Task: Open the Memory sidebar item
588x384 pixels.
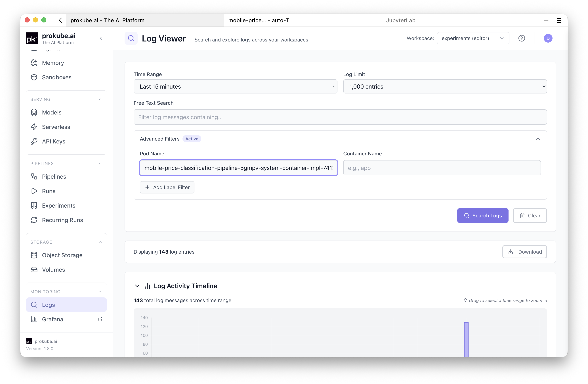Action: click(x=66, y=63)
